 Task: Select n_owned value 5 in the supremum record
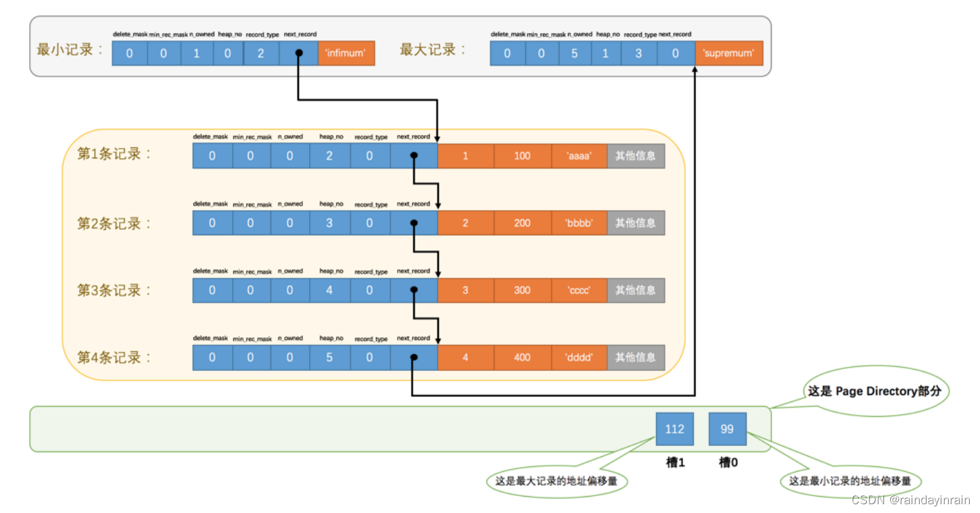pos(575,53)
